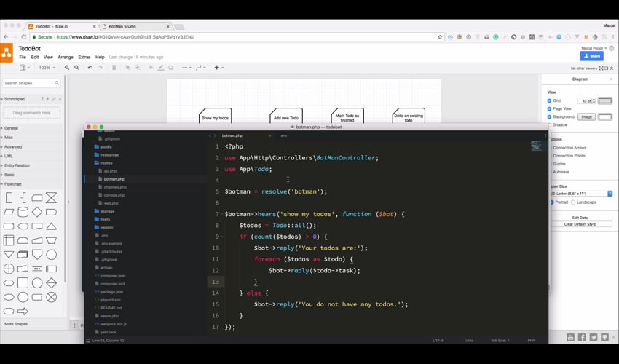Select the Landscape radio button
619x364 pixels.
coord(573,202)
